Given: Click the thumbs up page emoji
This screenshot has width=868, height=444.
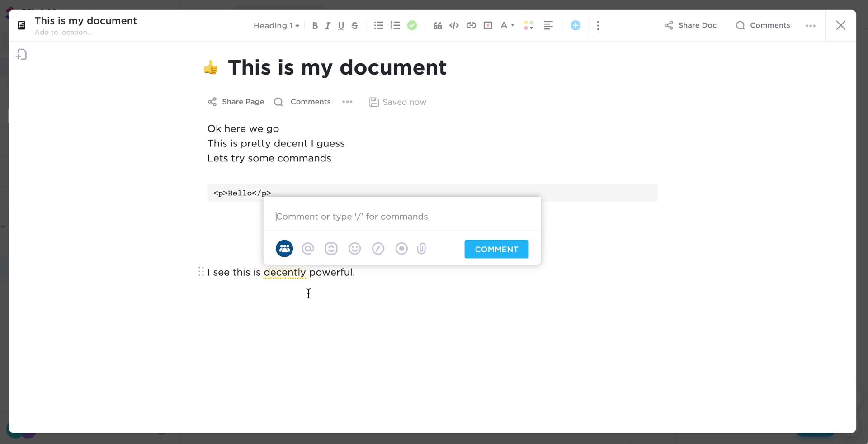Looking at the screenshot, I should (210, 68).
